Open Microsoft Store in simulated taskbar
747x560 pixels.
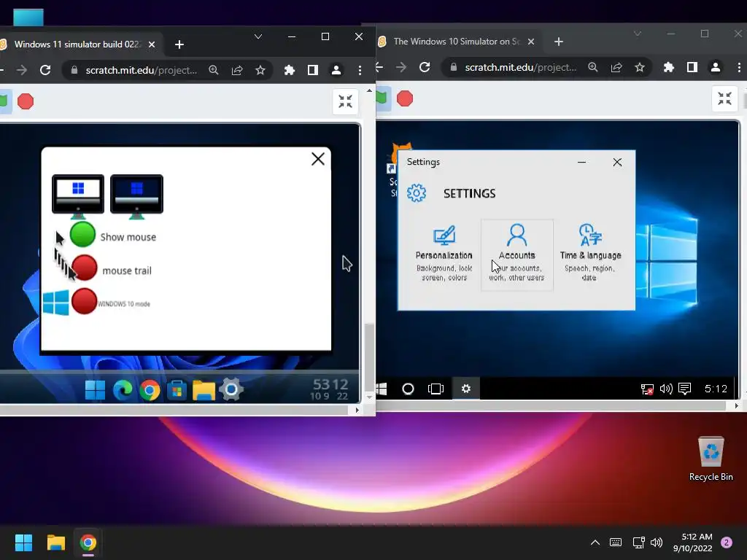(177, 390)
